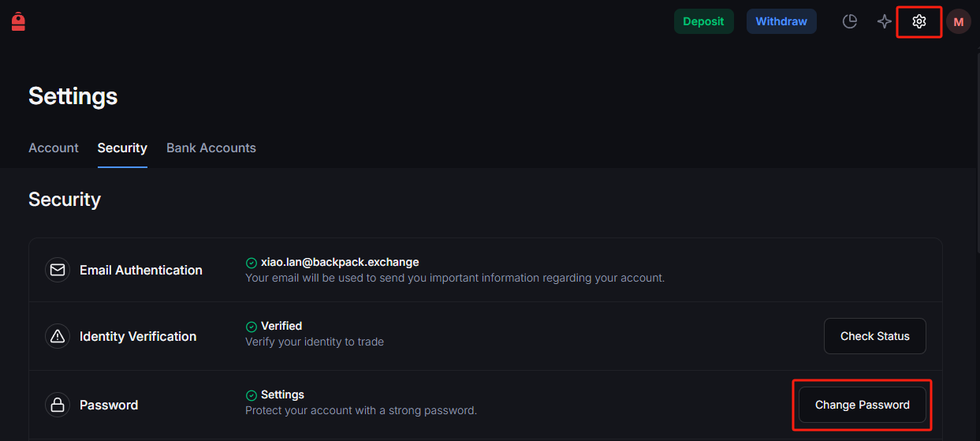Click the green check next to email address
This screenshot has width=980, height=441.
coord(251,263)
